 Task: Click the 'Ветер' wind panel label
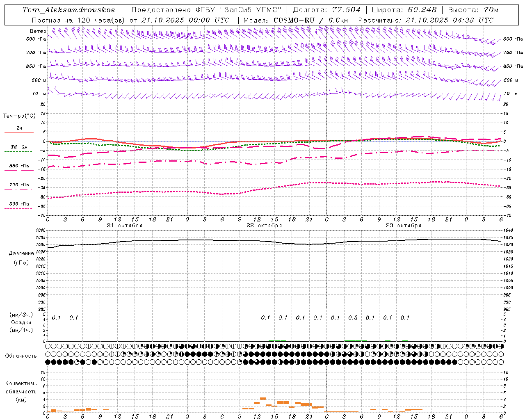click(38, 31)
